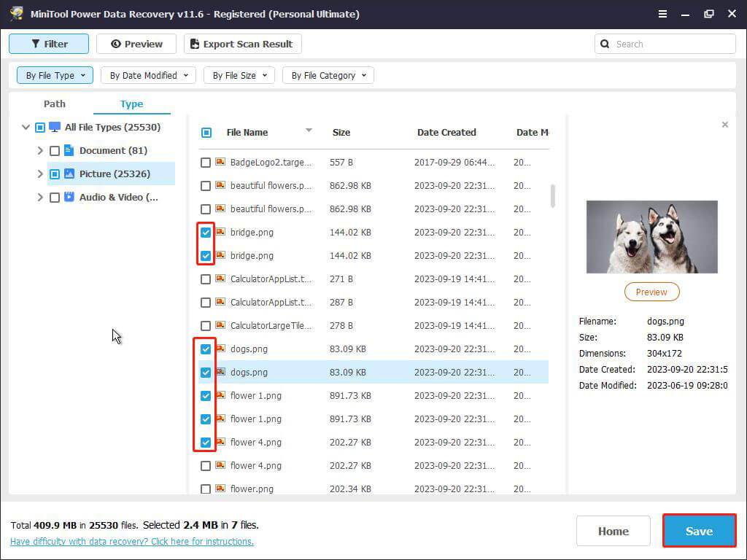747x560 pixels.
Task: Sort by the Size column header
Action: (x=341, y=133)
